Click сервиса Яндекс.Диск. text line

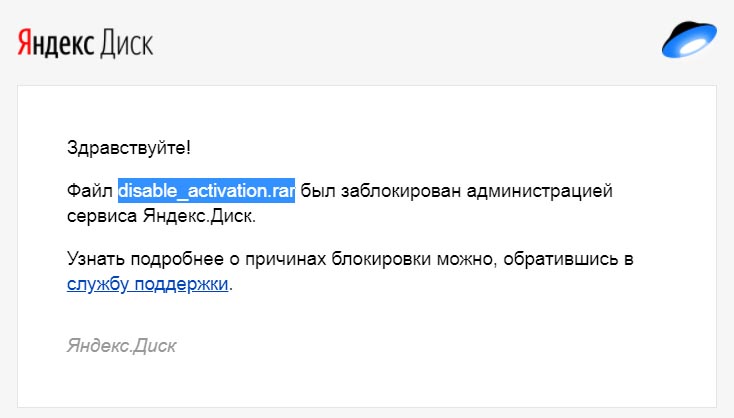coord(161,216)
